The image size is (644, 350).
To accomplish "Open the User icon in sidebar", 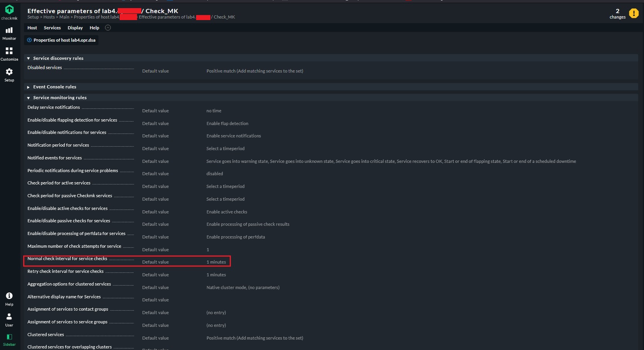I will point(9,317).
